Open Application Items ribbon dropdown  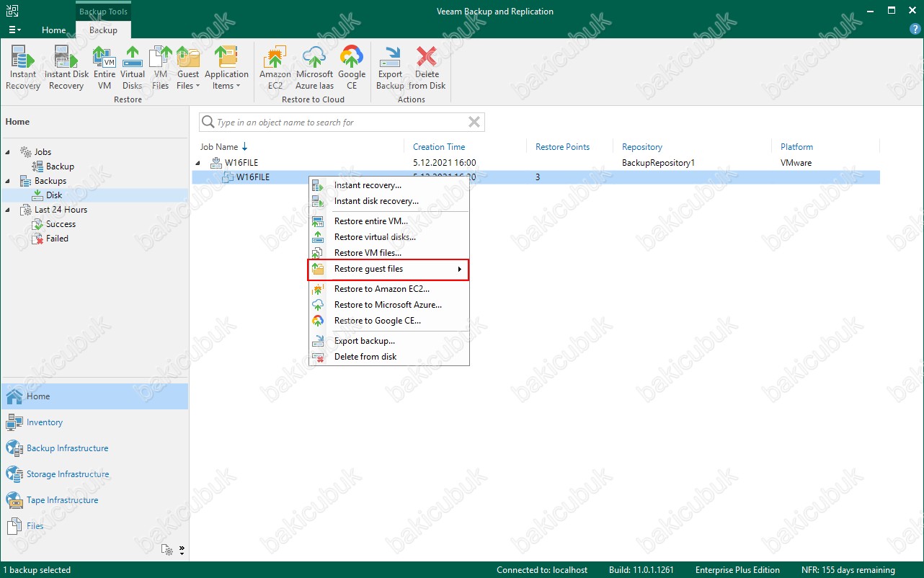pyautogui.click(x=226, y=68)
